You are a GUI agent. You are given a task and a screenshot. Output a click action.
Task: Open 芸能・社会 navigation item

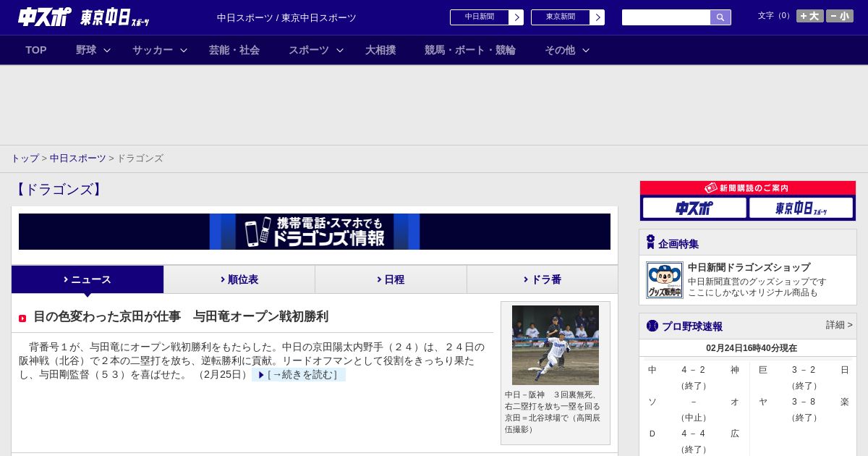(x=234, y=50)
